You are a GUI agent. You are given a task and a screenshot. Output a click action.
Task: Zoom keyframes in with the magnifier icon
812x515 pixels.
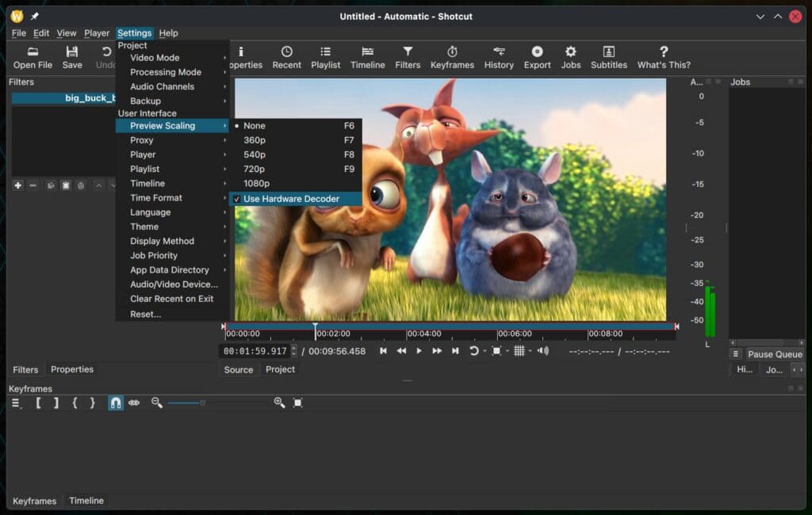pyautogui.click(x=278, y=402)
